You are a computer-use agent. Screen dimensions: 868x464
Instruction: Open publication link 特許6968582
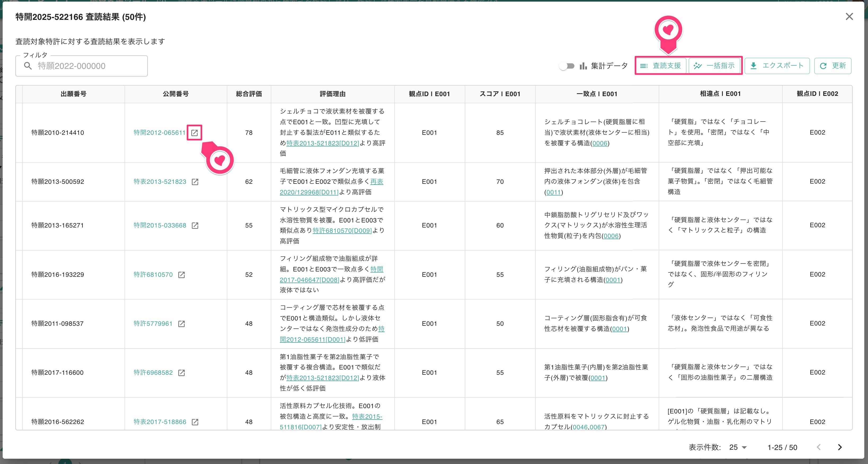tap(153, 373)
